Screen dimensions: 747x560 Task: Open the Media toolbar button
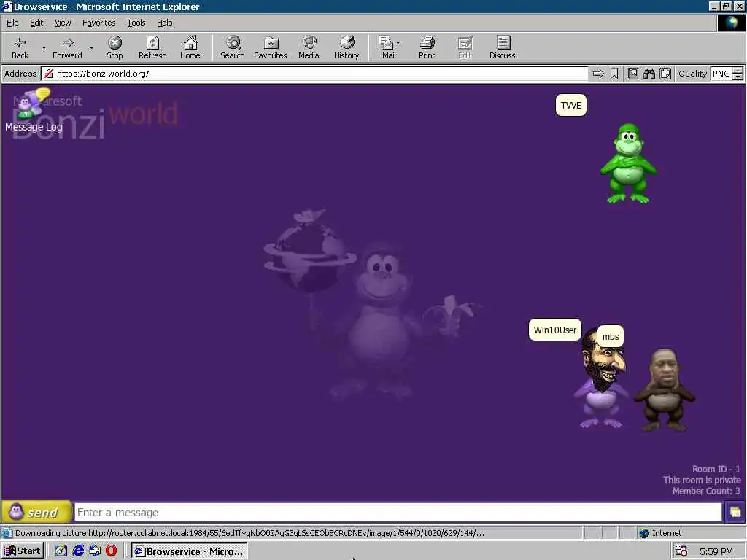point(309,47)
